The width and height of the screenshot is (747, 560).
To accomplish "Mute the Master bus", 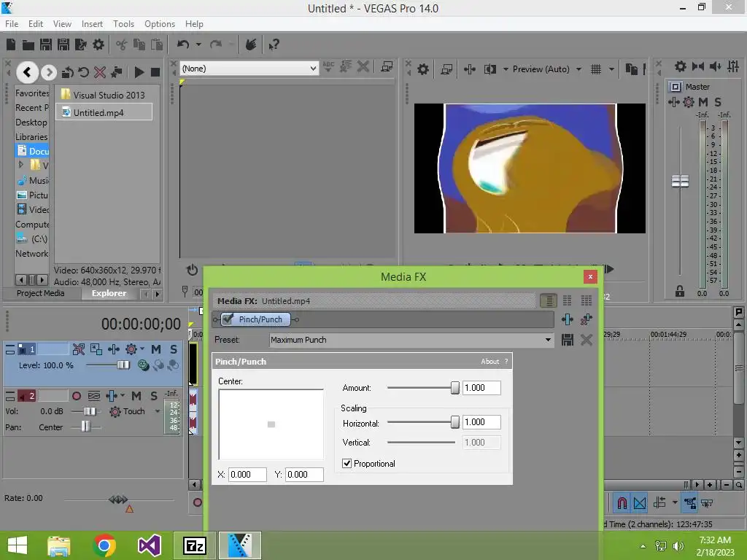I will tap(703, 102).
